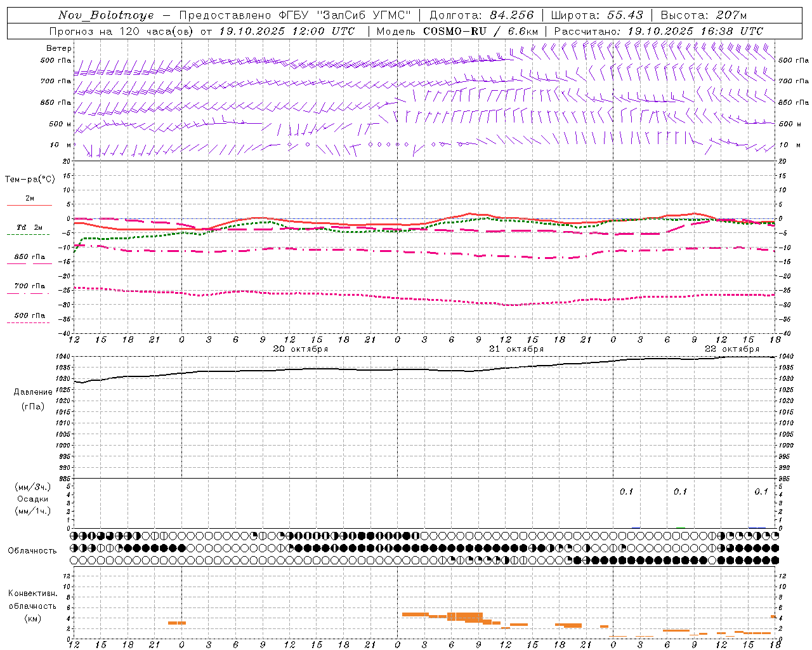812x650 pixels.
Task: Click the "Облачность" cloud cover row label
Action: tap(32, 550)
